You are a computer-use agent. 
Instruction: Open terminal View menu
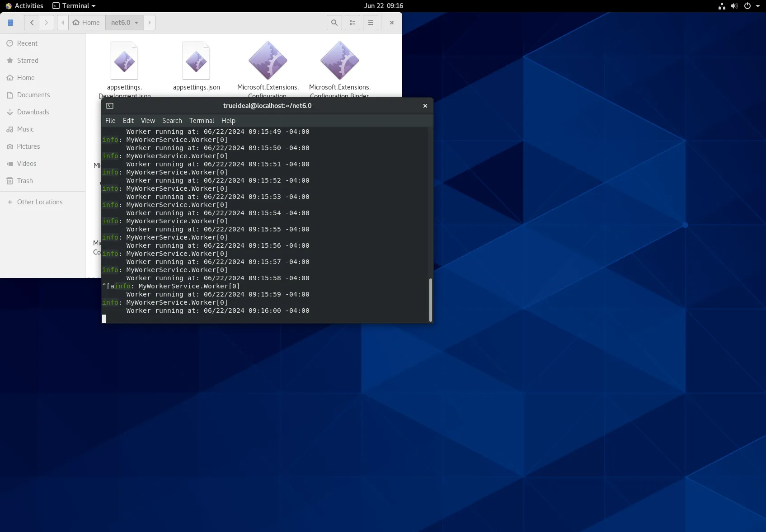pyautogui.click(x=148, y=121)
